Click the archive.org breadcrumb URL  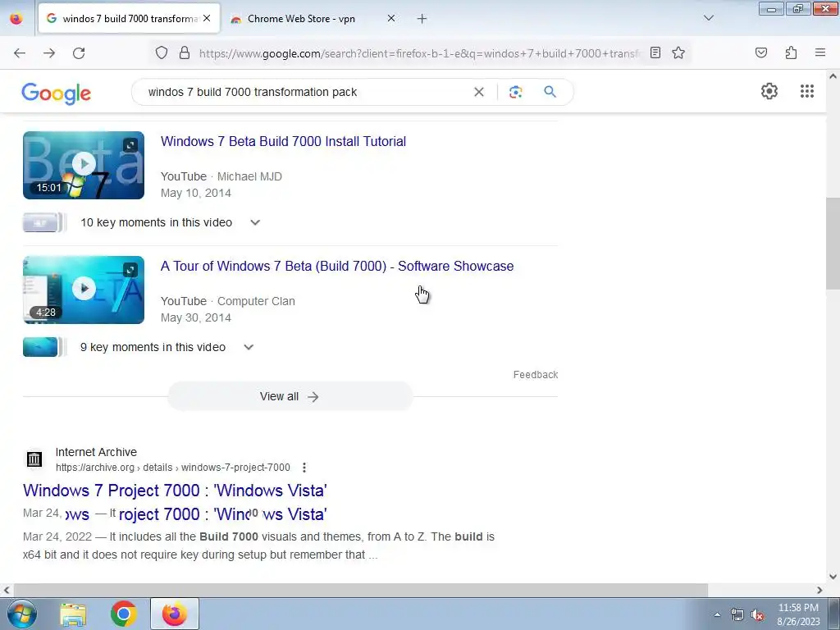[x=172, y=467]
